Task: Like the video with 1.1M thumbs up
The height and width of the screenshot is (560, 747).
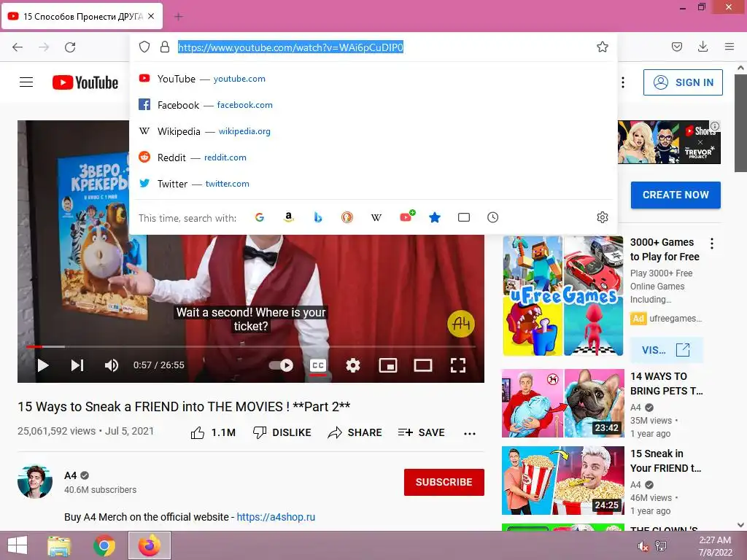Action: [213, 432]
